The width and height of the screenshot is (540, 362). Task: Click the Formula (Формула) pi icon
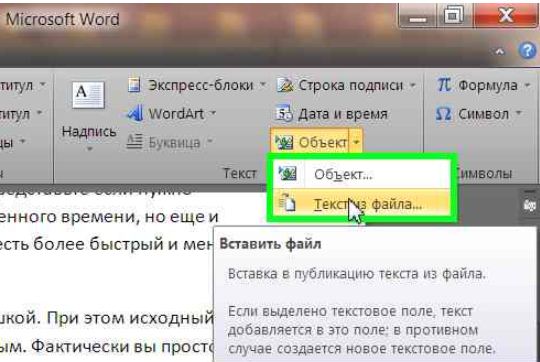444,85
